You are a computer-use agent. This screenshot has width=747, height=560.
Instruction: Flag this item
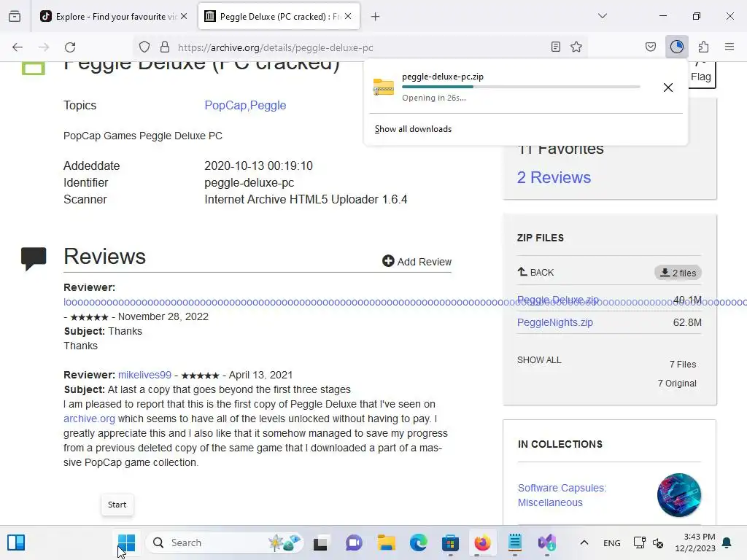701,74
